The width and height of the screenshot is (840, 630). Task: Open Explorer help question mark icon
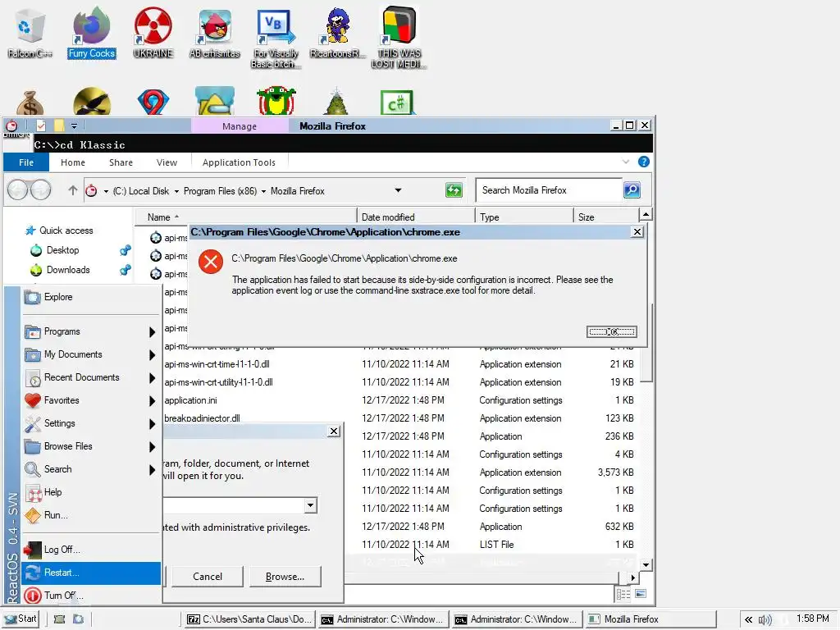644,162
